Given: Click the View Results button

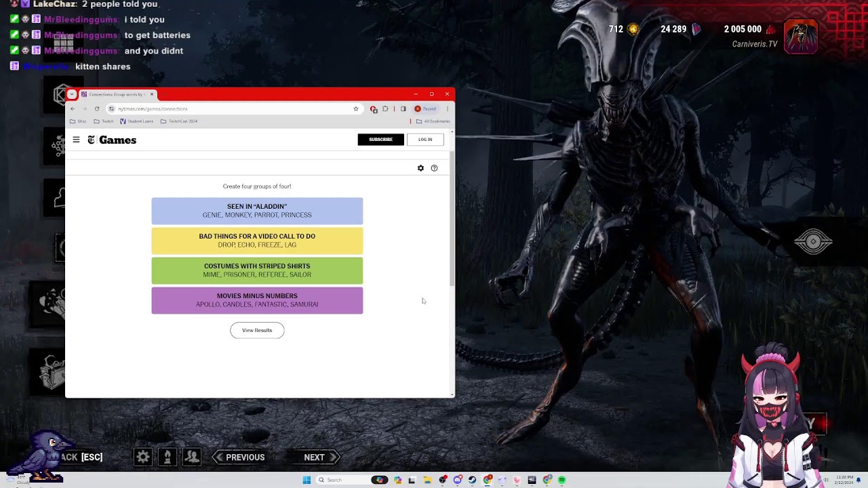Looking at the screenshot, I should pos(257,330).
